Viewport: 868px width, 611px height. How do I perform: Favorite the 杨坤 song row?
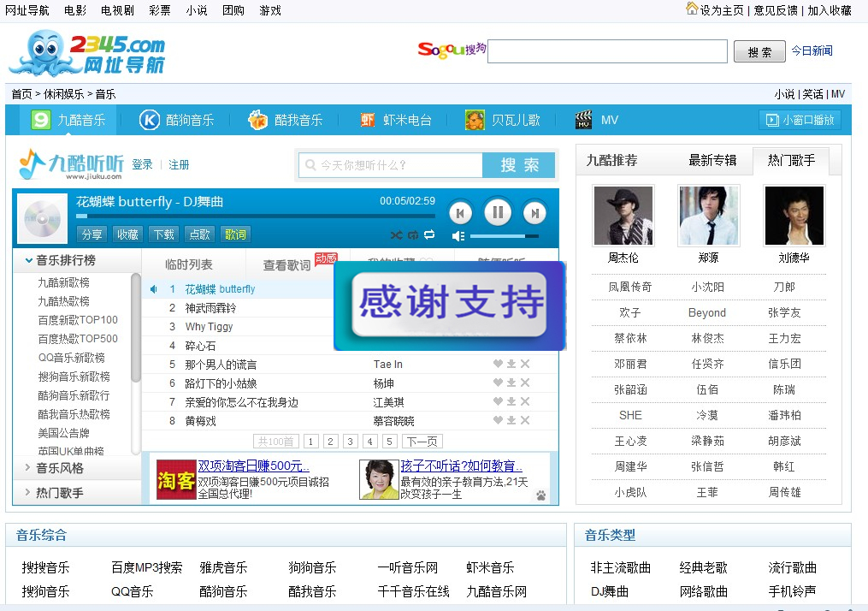coord(499,383)
